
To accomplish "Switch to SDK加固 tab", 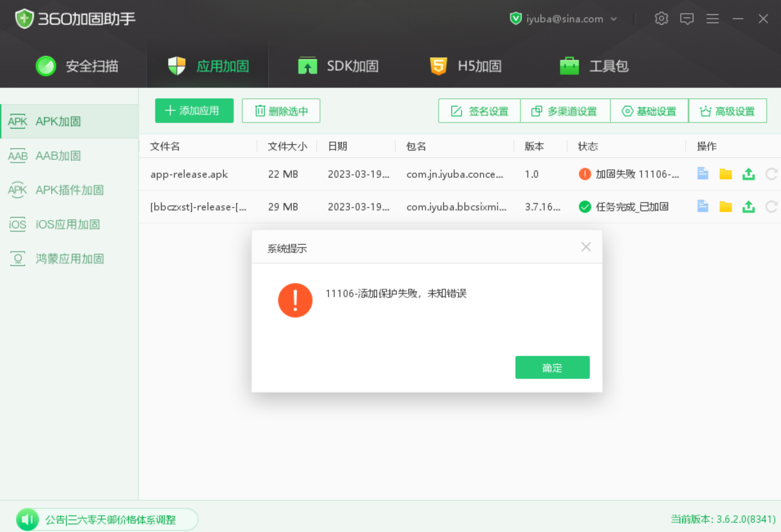I will click(338, 66).
